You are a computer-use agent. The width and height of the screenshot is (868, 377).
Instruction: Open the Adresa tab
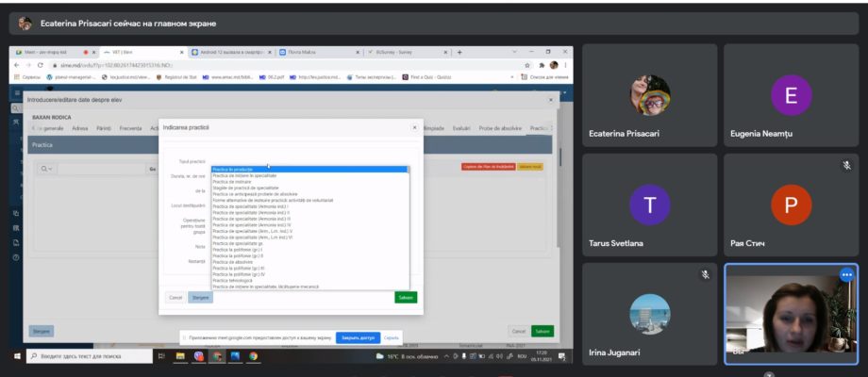click(x=80, y=128)
